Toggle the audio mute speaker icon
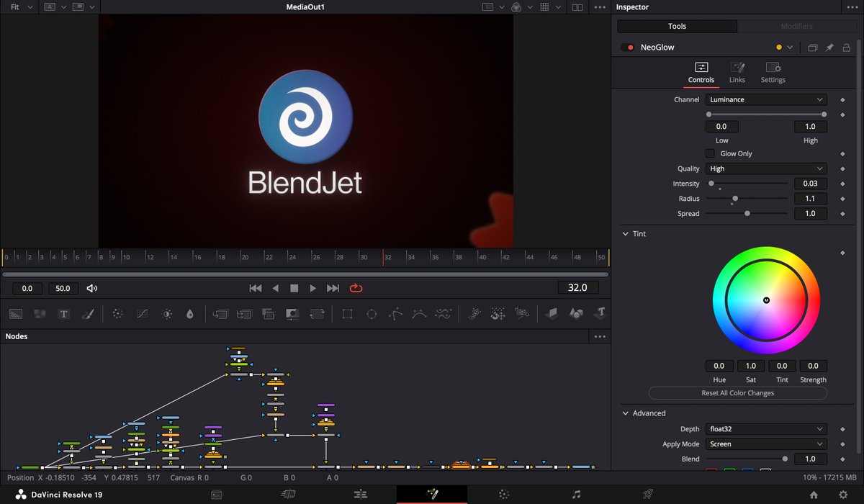The image size is (864, 504). [92, 288]
